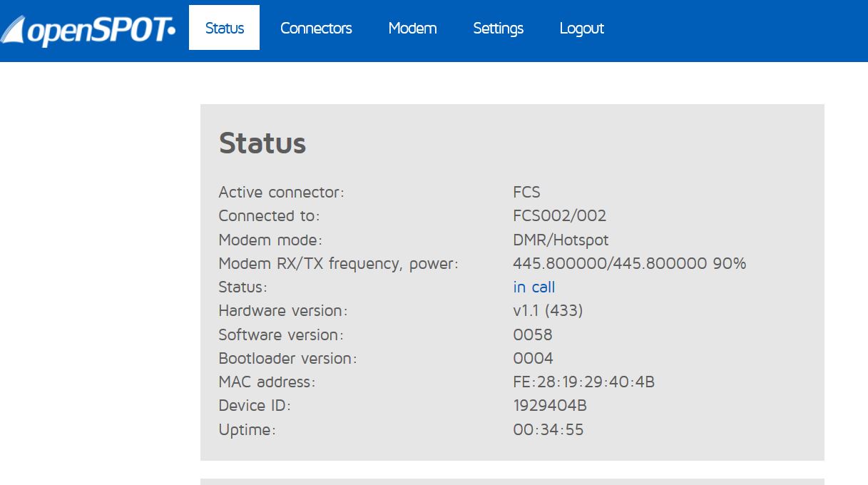Viewport: 868px width, 485px height.
Task: Click the 'Bootloader version:' label
Action: tap(287, 358)
